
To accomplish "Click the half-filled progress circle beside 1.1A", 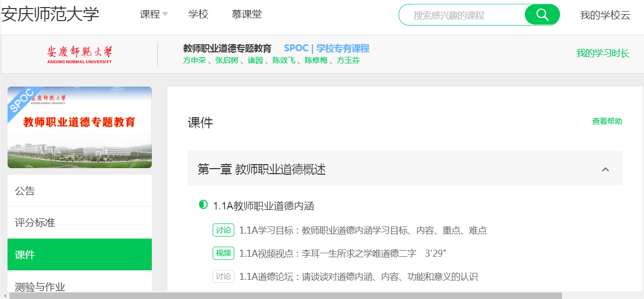I will [203, 205].
